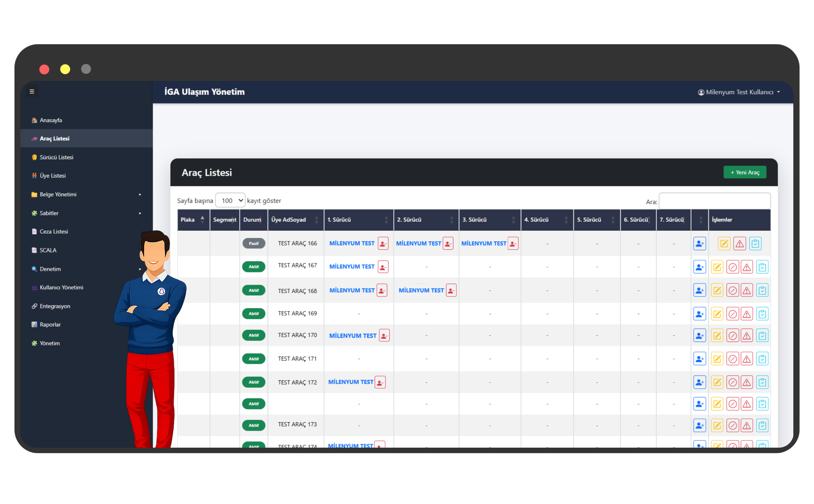Viewport: 814px width, 504px height.
Task: Select the TEST ARAÇ 171 name cell
Action: click(297, 359)
